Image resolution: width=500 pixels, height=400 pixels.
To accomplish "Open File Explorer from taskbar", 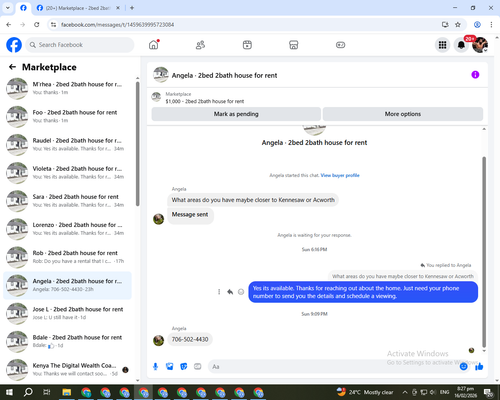I will 67,392.
